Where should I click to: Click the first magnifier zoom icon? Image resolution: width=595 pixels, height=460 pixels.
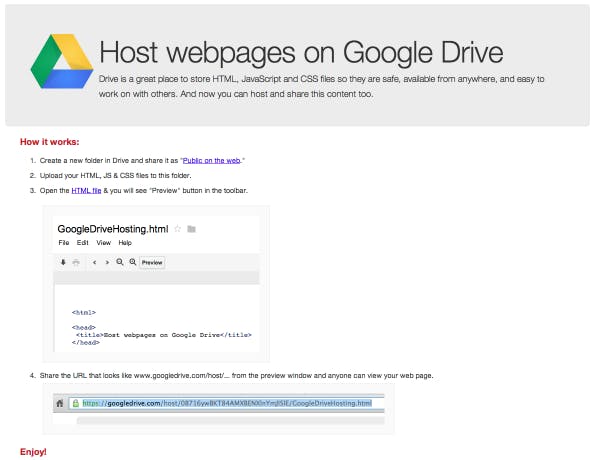click(120, 262)
